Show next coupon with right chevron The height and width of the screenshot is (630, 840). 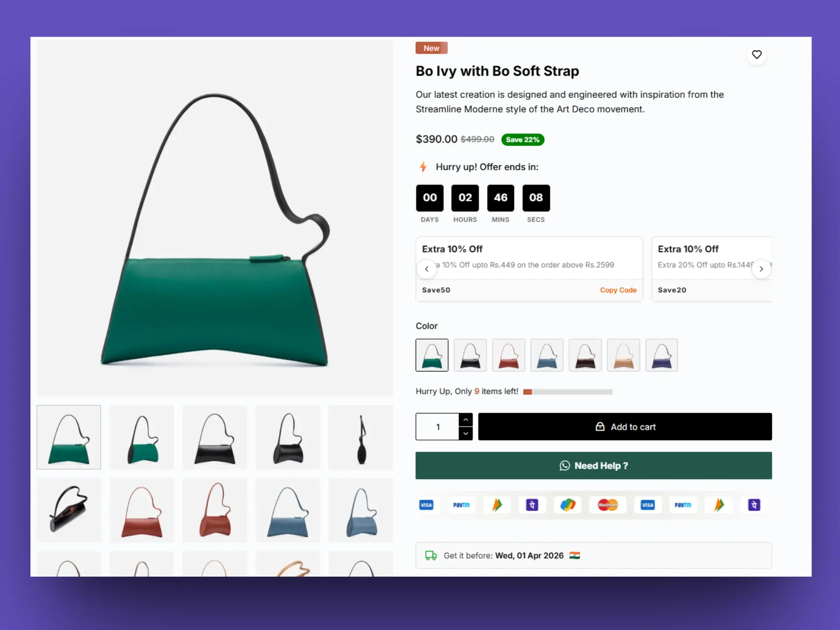point(761,269)
